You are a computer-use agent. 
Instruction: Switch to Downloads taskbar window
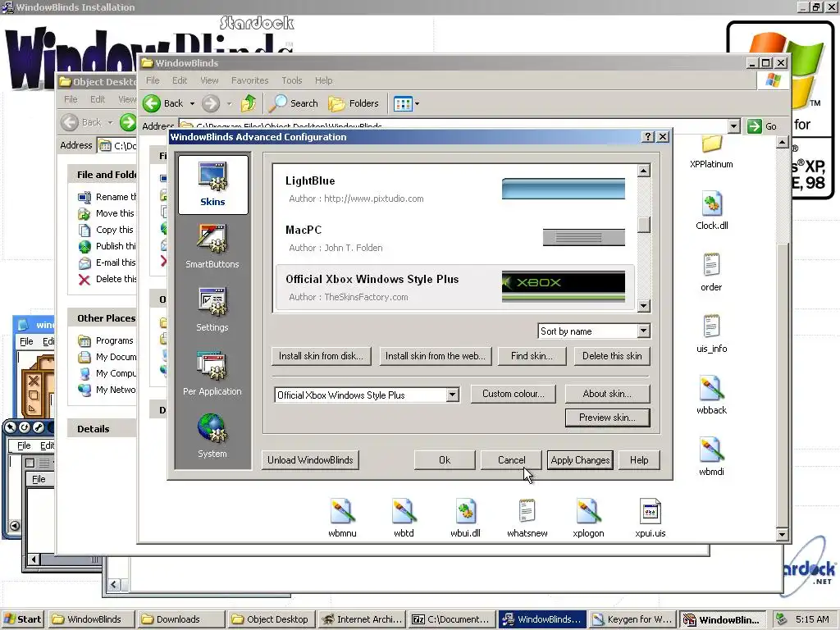[x=180, y=619]
